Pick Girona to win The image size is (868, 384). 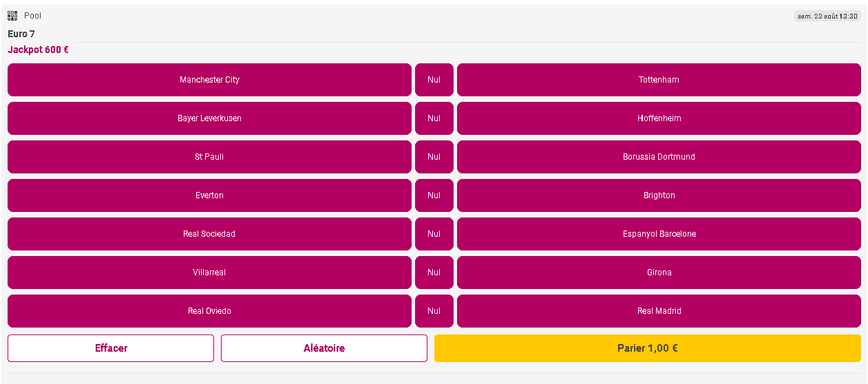[659, 273]
